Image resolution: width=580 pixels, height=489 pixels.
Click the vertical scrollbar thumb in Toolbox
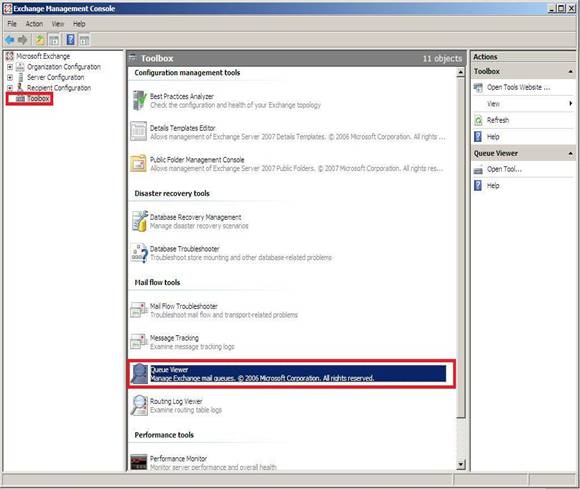click(x=461, y=248)
